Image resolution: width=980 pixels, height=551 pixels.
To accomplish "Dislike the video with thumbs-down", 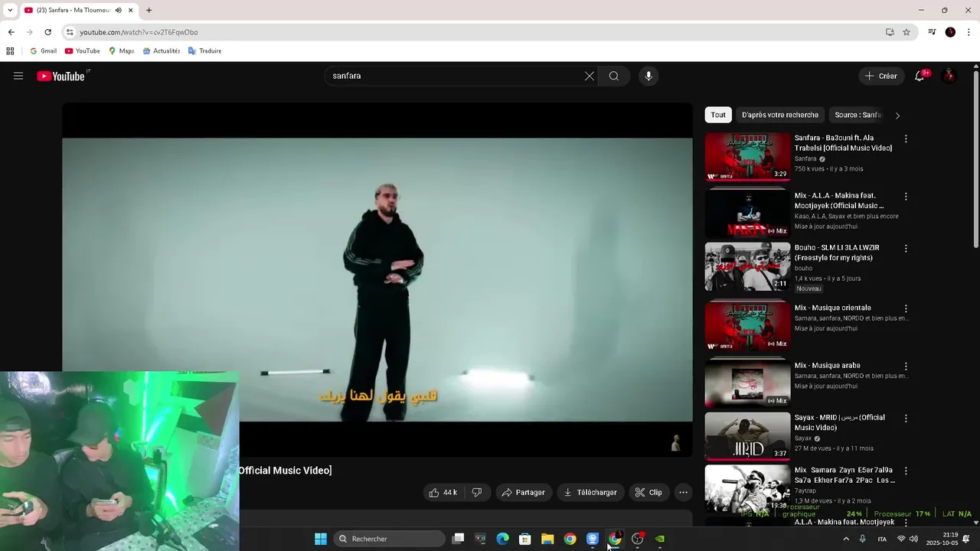I will (477, 492).
